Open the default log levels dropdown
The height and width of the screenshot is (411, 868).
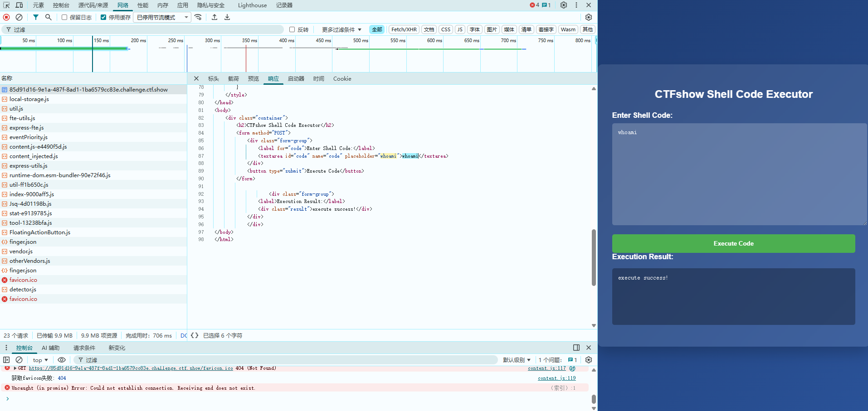(517, 360)
